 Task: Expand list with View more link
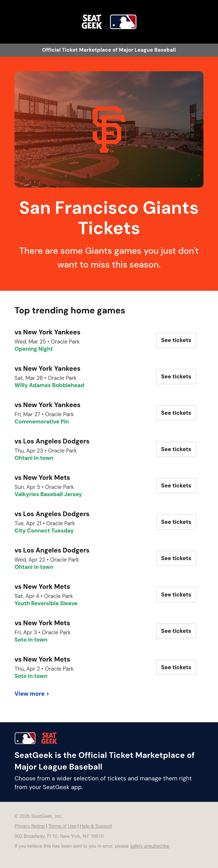[x=32, y=694]
